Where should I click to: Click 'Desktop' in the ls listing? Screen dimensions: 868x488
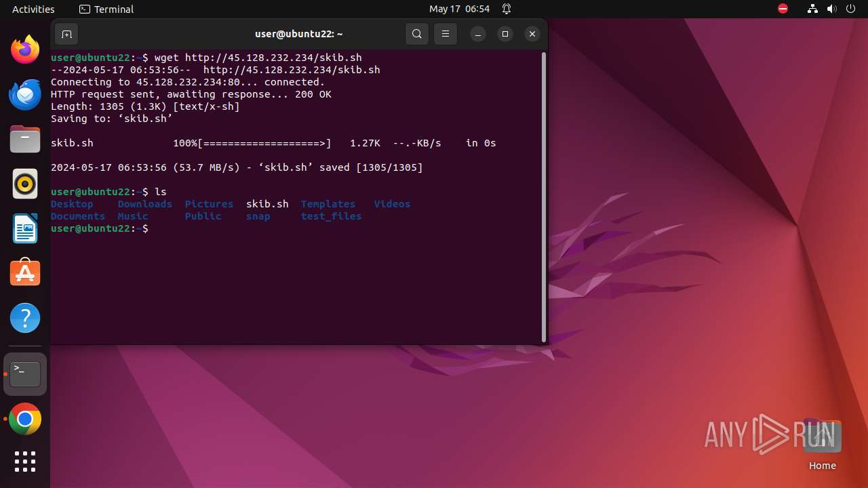(x=72, y=204)
